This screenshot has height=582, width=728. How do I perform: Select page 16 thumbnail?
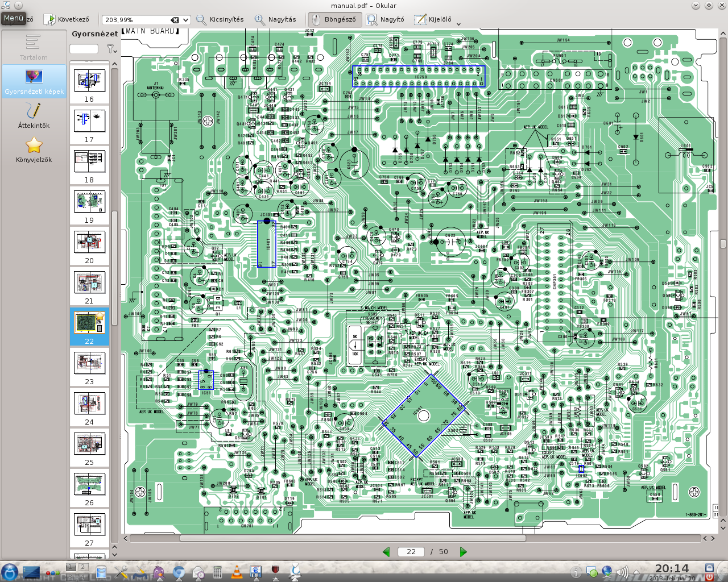pyautogui.click(x=89, y=85)
